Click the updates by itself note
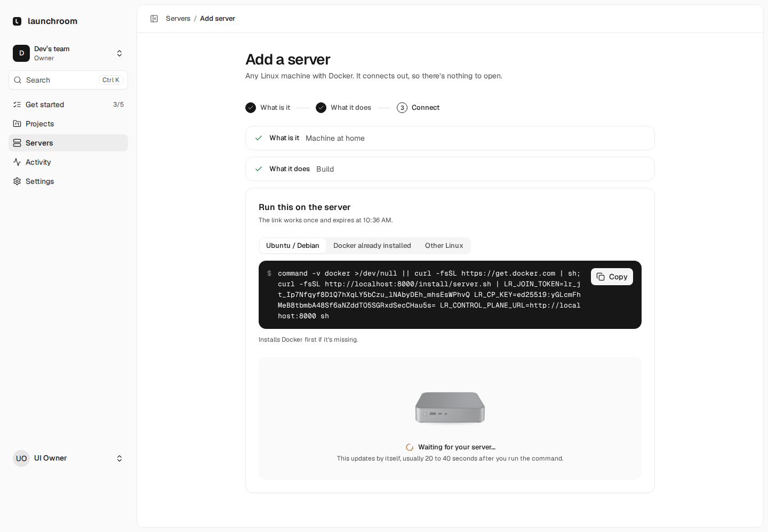 [x=450, y=458]
